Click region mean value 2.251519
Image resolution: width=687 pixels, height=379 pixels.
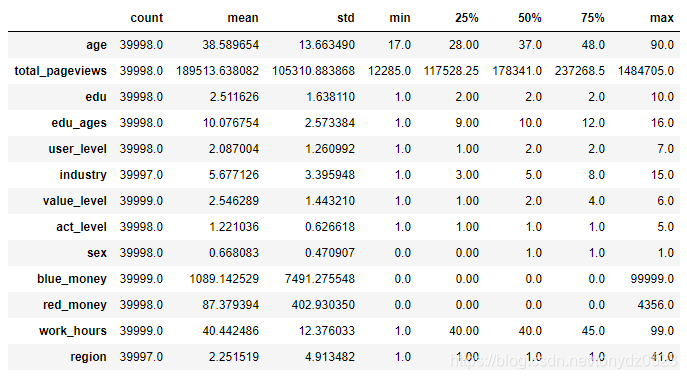coord(234,357)
